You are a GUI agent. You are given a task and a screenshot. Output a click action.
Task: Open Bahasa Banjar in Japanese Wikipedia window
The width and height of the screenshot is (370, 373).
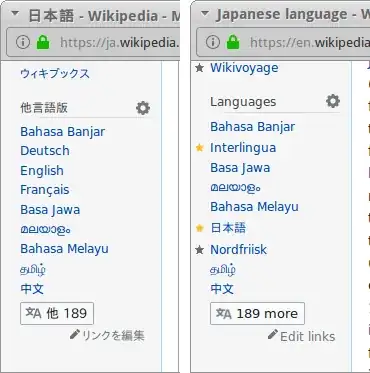pos(63,132)
